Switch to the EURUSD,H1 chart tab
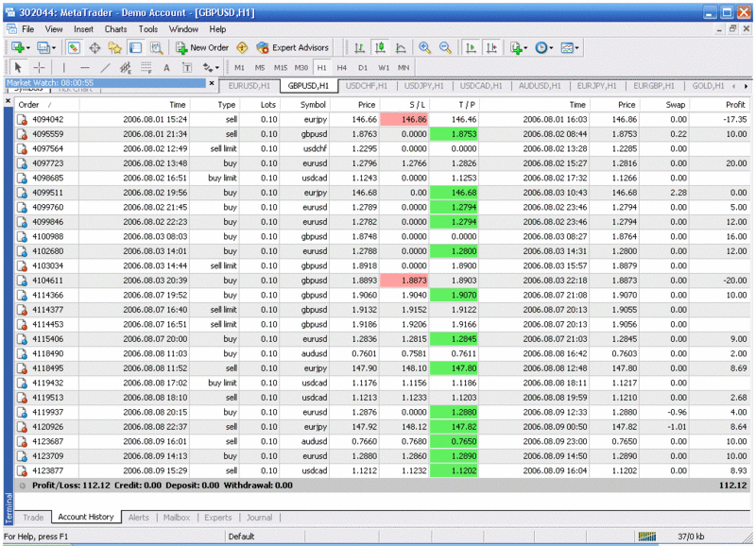 click(x=249, y=86)
